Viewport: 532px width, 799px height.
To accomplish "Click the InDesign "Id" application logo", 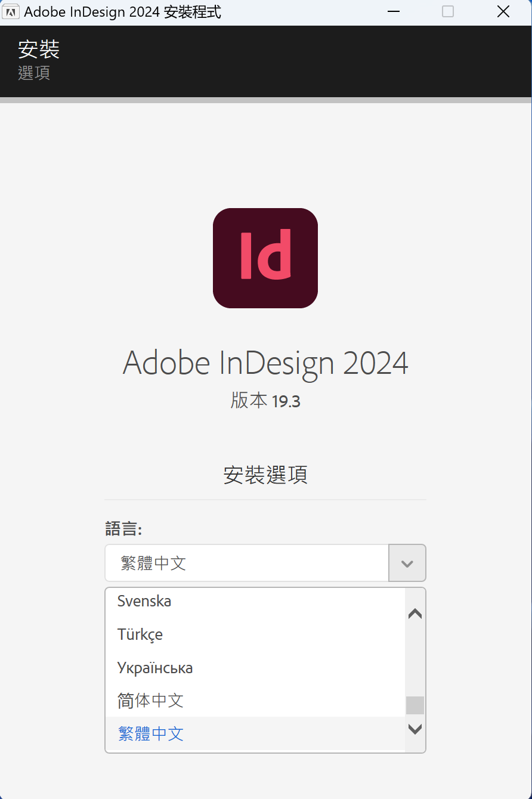I will [265, 258].
